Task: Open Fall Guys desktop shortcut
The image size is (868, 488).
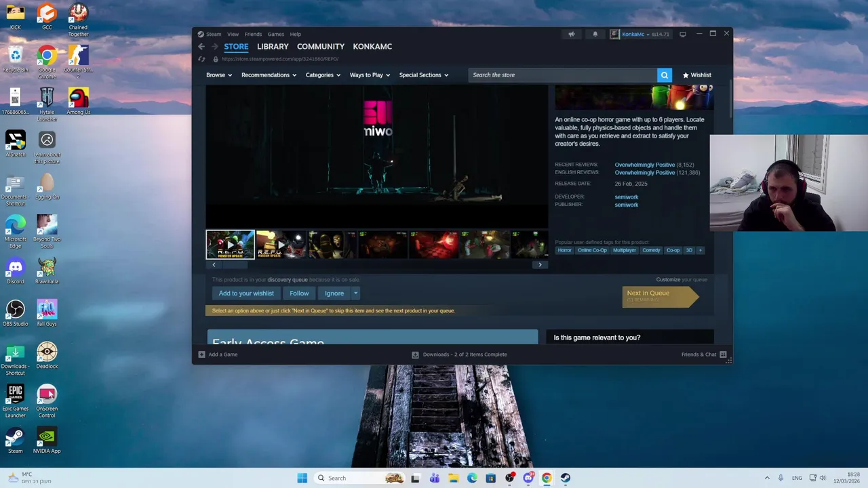Action: pos(47,313)
